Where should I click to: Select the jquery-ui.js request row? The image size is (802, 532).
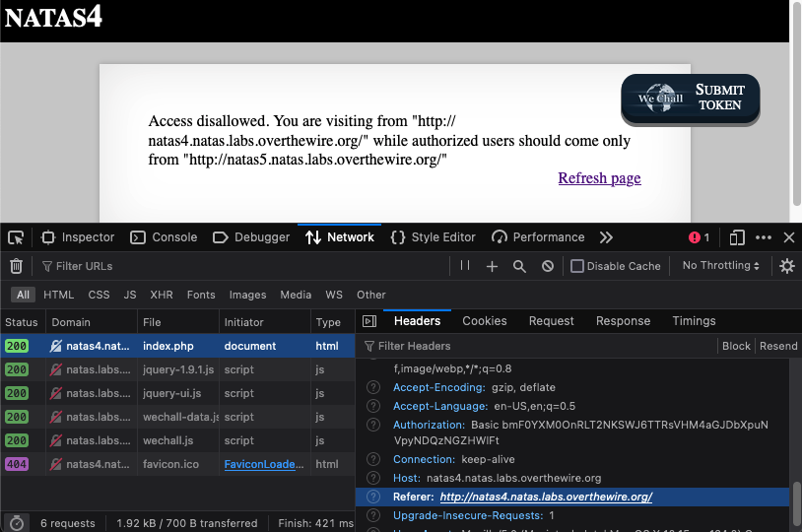pyautogui.click(x=177, y=393)
